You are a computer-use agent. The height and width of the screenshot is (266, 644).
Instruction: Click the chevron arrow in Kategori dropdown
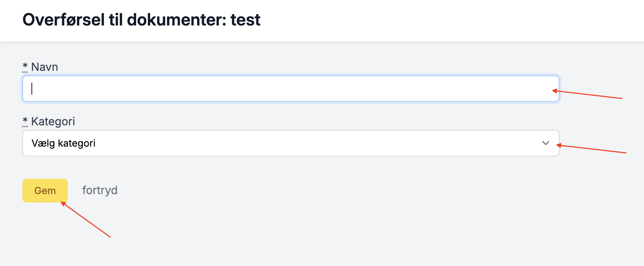[545, 143]
